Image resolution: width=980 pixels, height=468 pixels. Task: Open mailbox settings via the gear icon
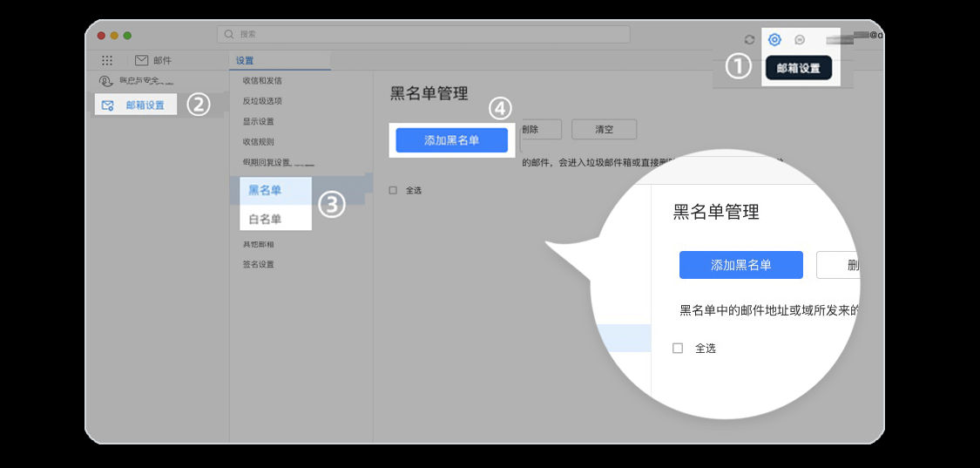click(x=774, y=39)
